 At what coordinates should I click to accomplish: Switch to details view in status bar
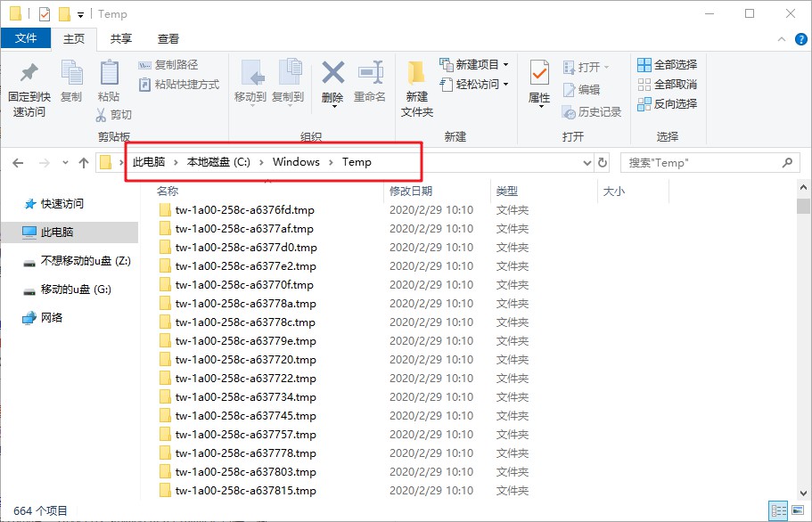pos(778,510)
